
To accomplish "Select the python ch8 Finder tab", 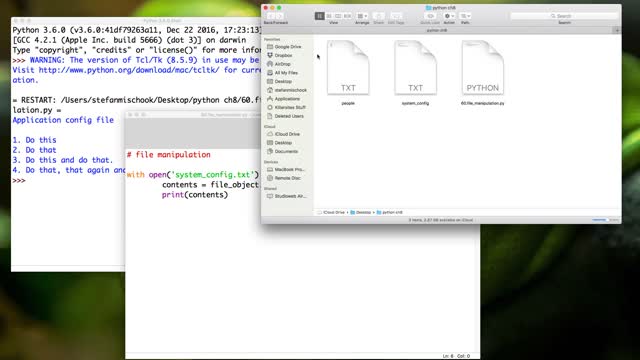I will tap(437, 30).
